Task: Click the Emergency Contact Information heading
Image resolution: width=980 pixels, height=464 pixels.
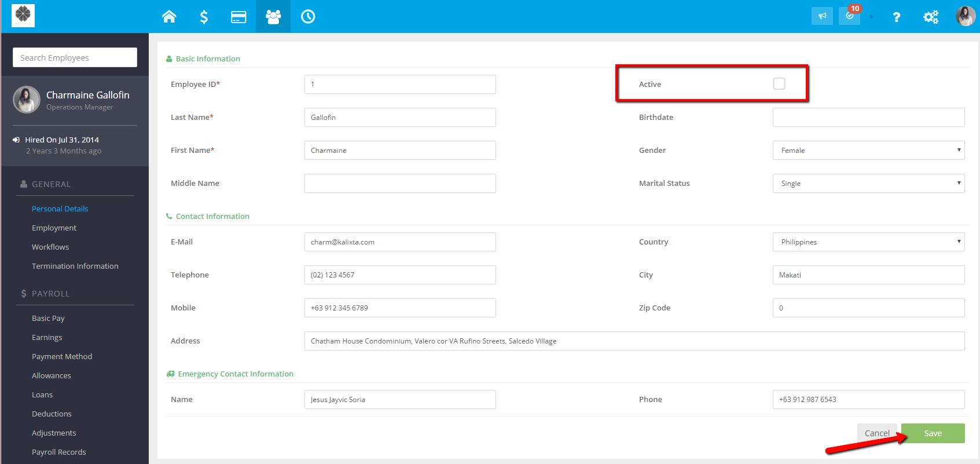Action: [x=236, y=374]
